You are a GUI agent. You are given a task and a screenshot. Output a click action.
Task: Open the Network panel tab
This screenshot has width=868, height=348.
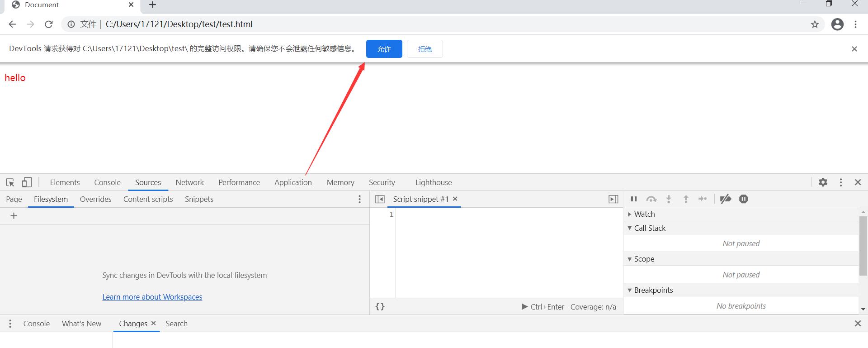189,182
